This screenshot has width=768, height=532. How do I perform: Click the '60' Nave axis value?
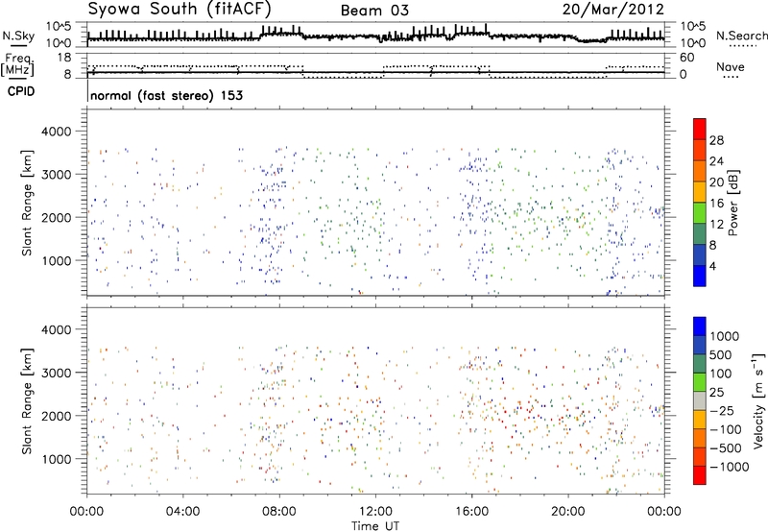(x=686, y=58)
